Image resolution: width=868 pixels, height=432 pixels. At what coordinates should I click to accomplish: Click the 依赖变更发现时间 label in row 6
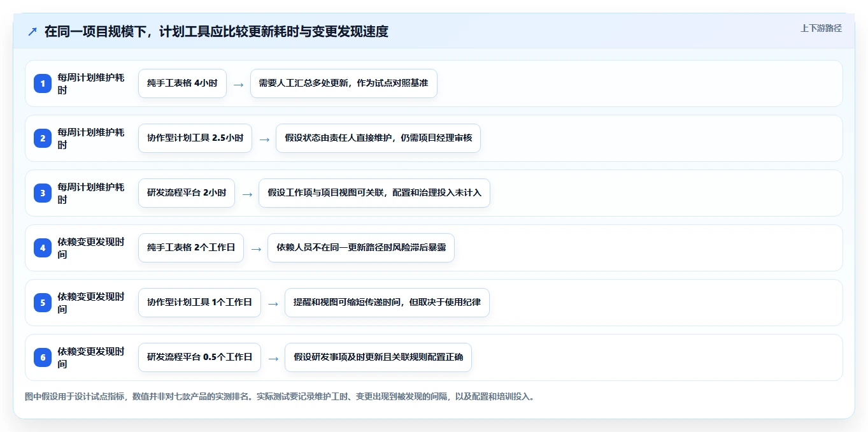click(90, 357)
